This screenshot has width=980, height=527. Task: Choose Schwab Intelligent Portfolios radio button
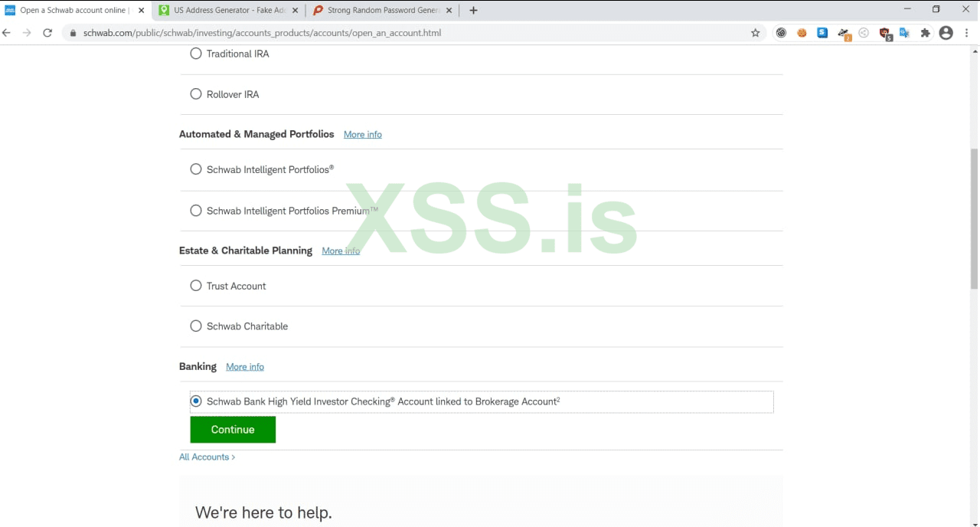[196, 169]
